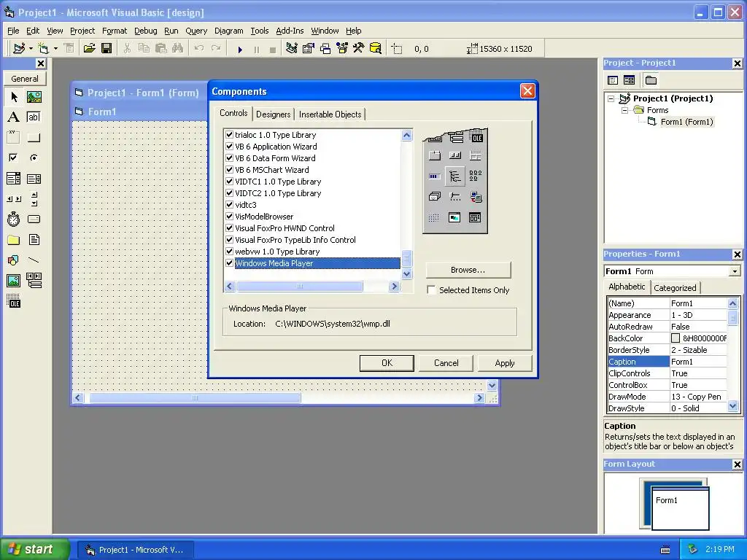This screenshot has width=747, height=560.
Task: Uncheck trialoc 1.0 Type Library
Action: [230, 135]
